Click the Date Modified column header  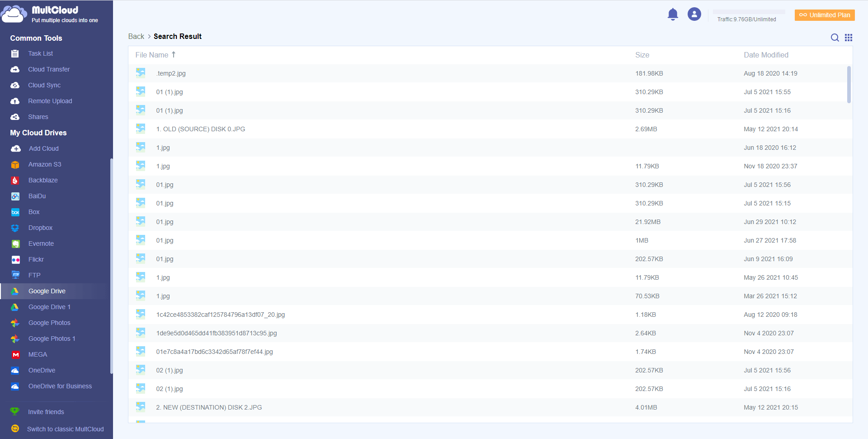(766, 55)
